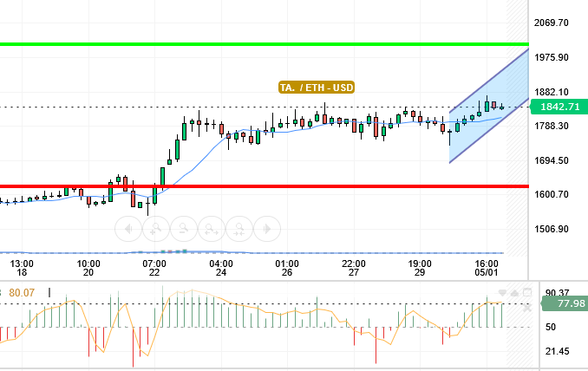The width and height of the screenshot is (588, 371).
Task: Click indicator axis label 50
Action: point(551,327)
